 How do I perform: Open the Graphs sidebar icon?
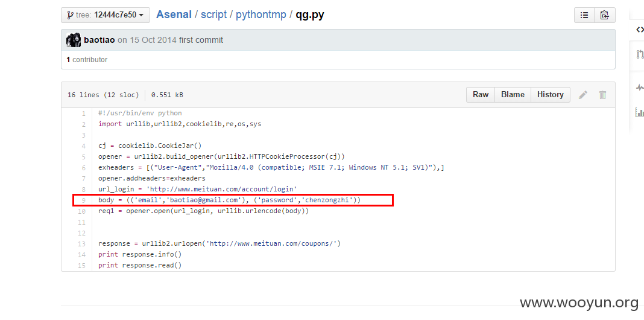click(x=640, y=112)
